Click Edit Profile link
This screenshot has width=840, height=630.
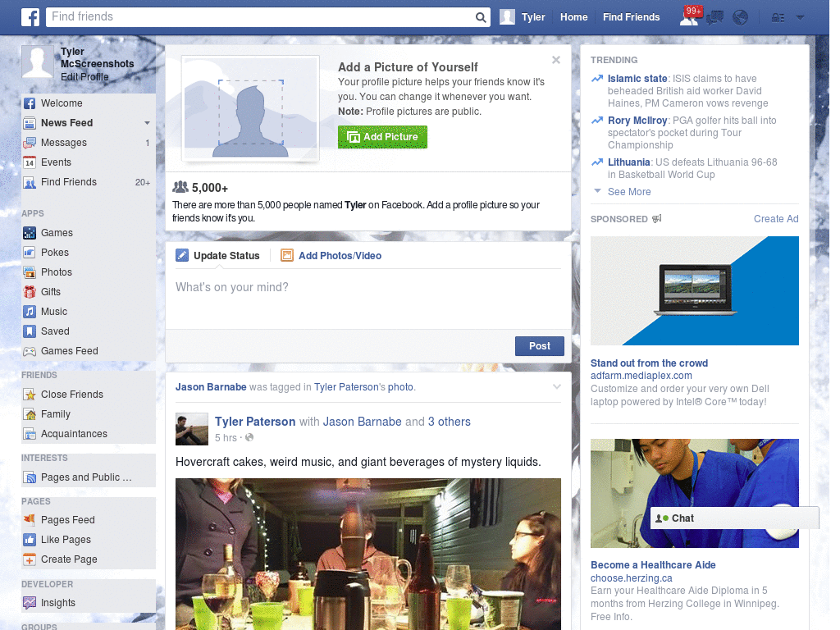[x=84, y=77]
